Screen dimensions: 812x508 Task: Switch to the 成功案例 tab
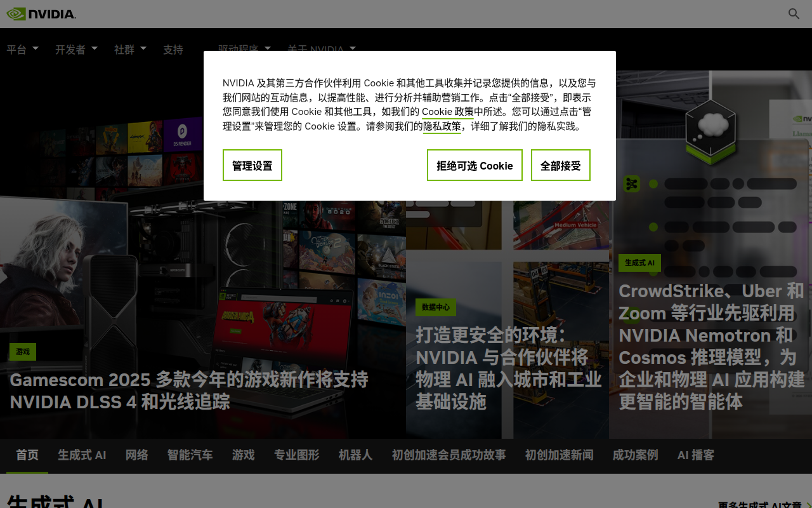coord(636,455)
